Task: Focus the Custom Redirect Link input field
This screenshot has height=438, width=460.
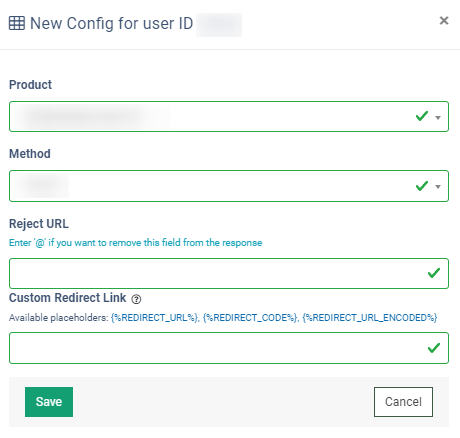Action: [x=229, y=348]
